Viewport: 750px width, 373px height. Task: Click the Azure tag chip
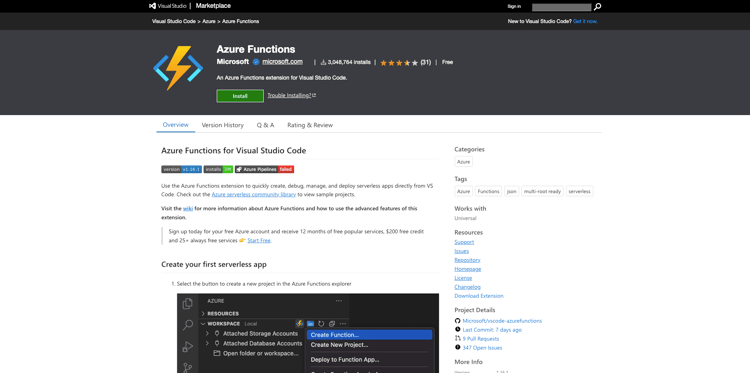tap(463, 191)
